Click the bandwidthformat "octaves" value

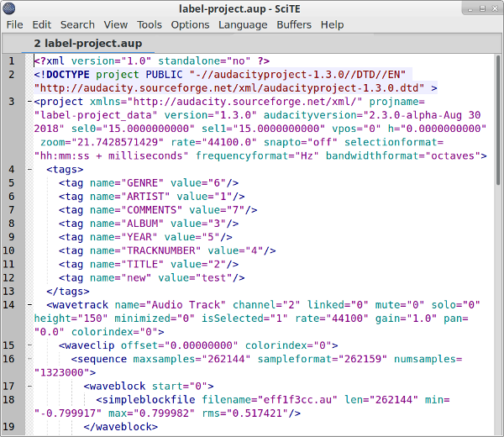pos(453,155)
